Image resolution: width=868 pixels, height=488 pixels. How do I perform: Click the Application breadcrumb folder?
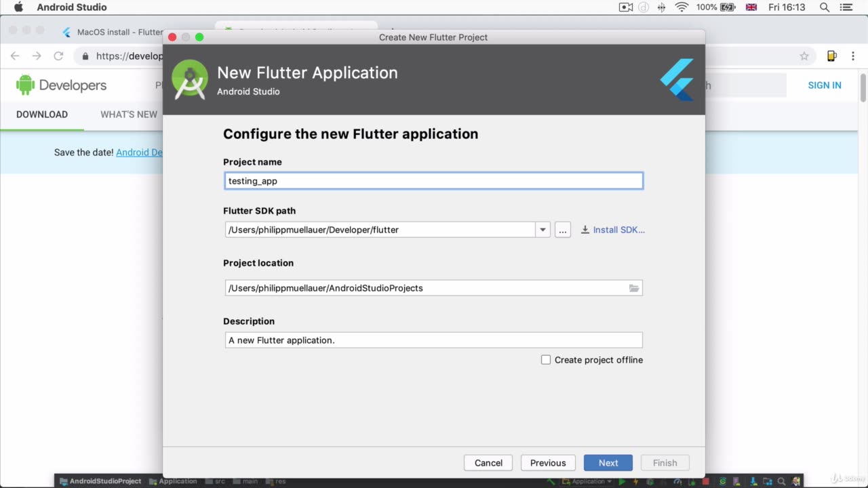pos(173,481)
